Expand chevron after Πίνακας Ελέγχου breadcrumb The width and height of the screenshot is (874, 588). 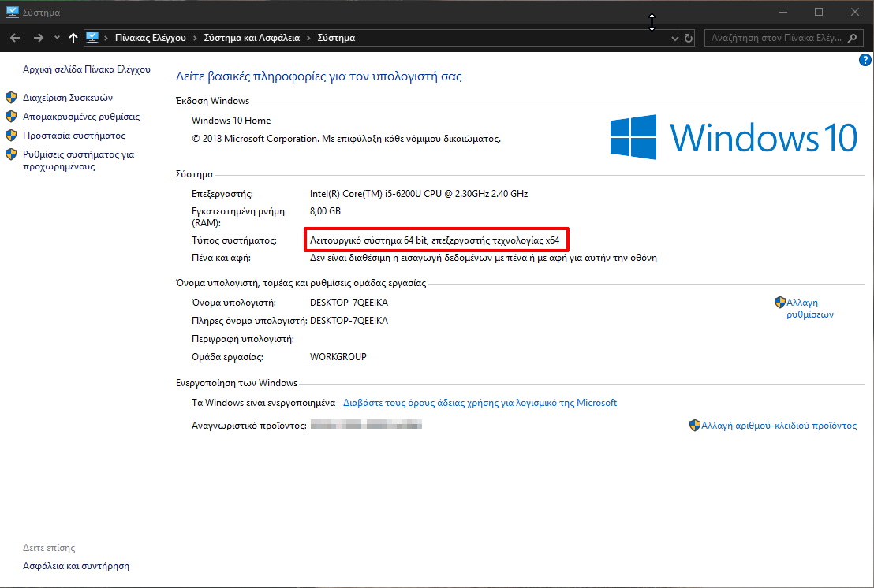[195, 38]
